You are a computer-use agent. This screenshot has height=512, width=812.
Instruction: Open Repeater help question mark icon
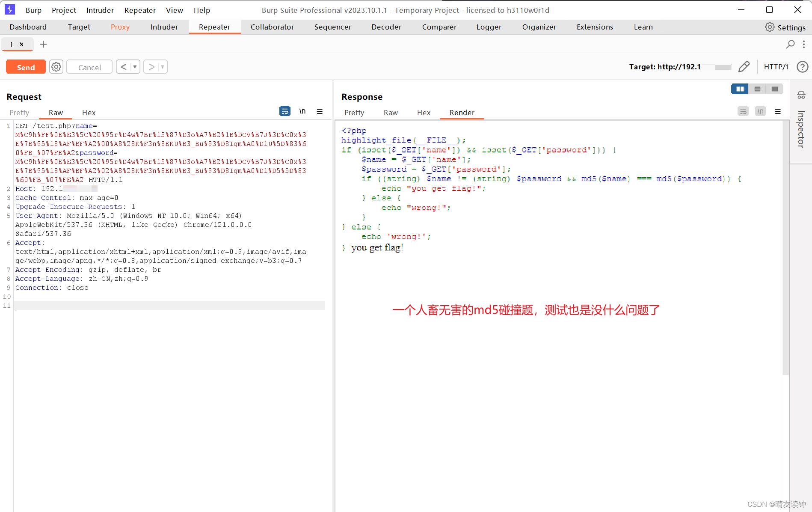(802, 67)
